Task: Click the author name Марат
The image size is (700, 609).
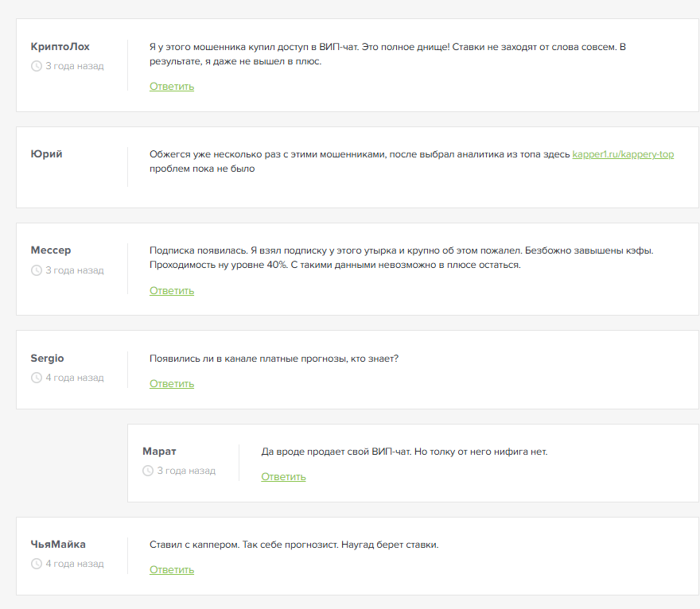Action: tap(159, 451)
